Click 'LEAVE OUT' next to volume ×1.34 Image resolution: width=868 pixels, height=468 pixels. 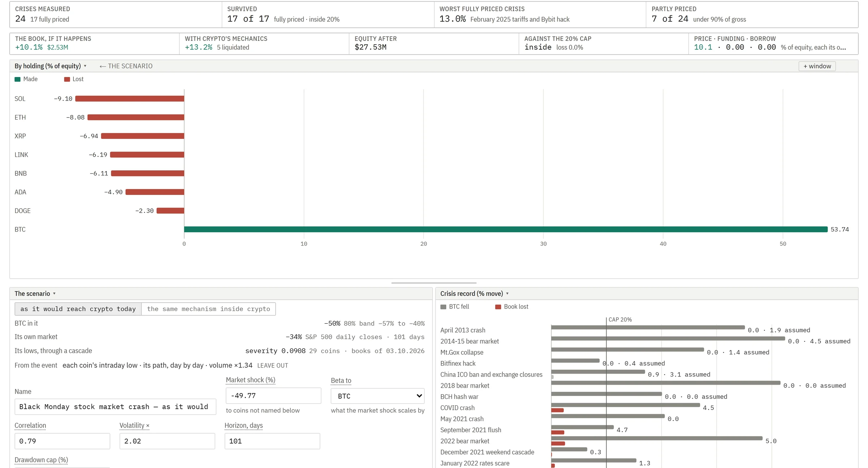[x=273, y=366]
